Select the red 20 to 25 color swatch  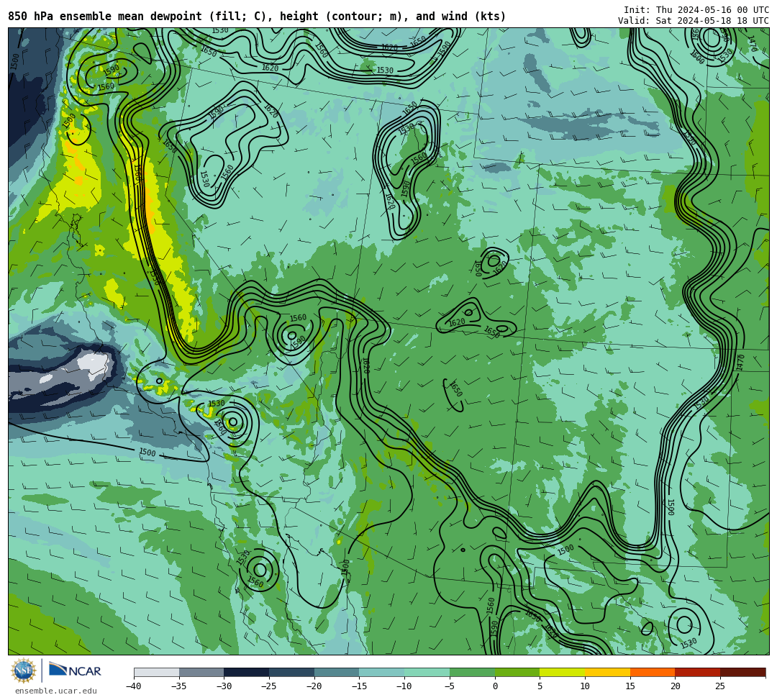pos(698,672)
